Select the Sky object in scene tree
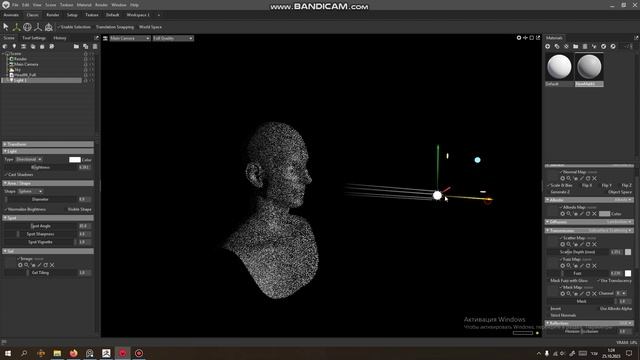640x360 pixels. (x=18, y=70)
